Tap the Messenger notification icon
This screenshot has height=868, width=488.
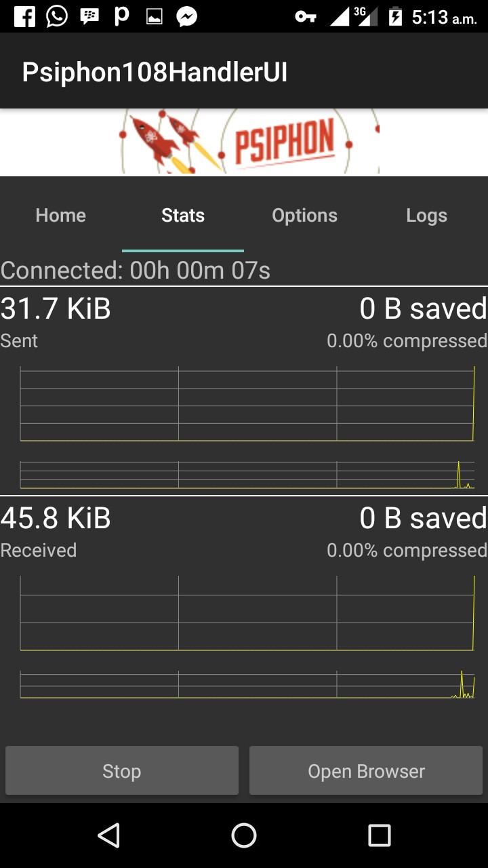[x=186, y=17]
